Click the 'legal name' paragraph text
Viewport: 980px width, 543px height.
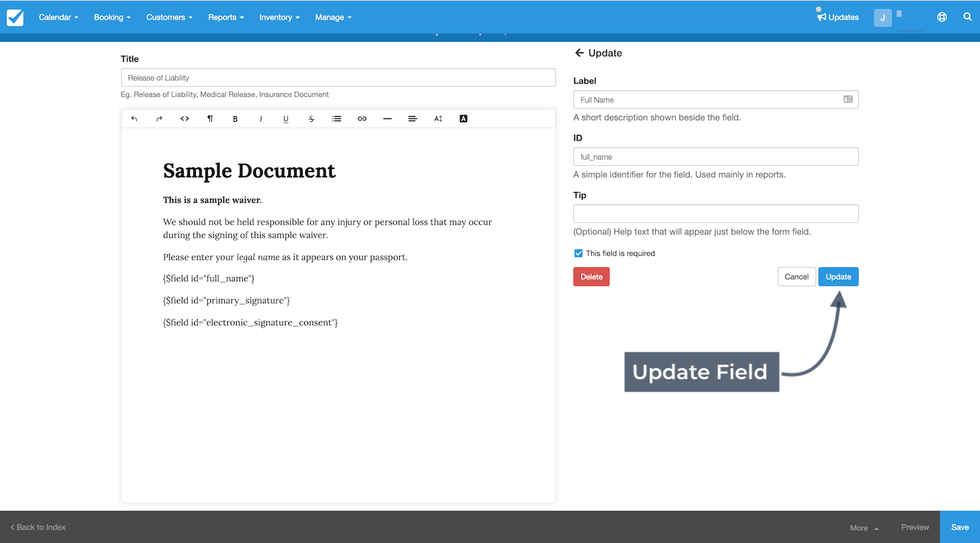[285, 257]
